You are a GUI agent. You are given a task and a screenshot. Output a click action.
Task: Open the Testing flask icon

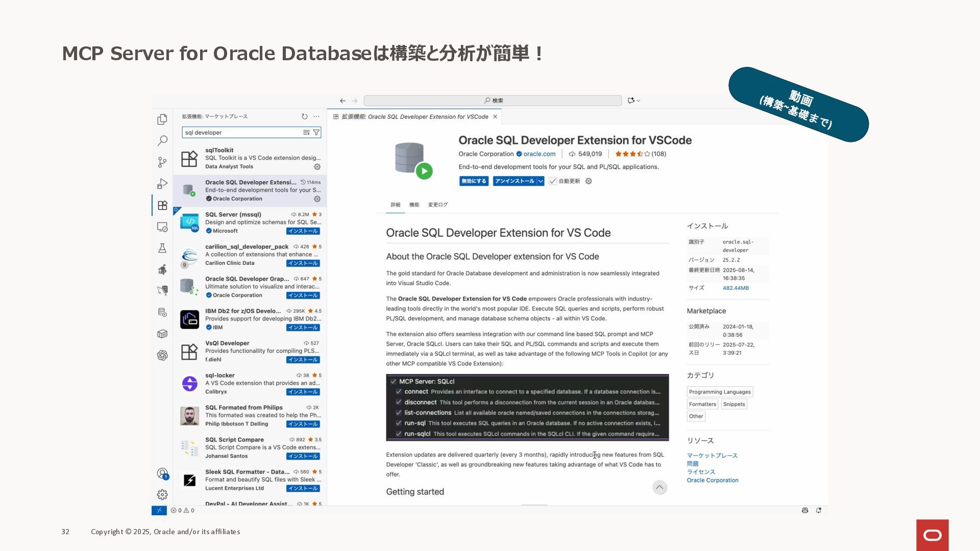162,248
